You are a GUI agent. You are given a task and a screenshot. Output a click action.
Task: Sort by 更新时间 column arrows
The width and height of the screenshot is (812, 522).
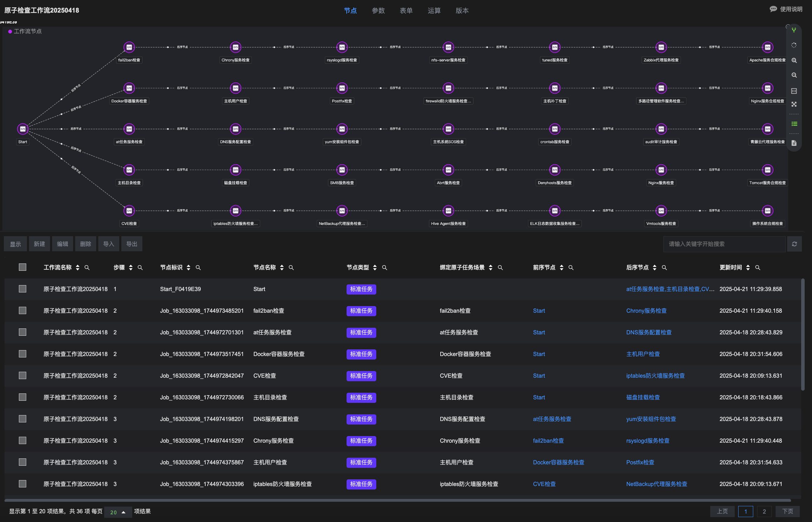[x=748, y=268]
